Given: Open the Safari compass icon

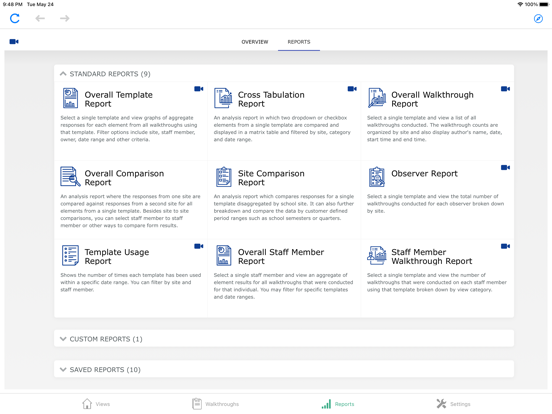Looking at the screenshot, I should (538, 19).
